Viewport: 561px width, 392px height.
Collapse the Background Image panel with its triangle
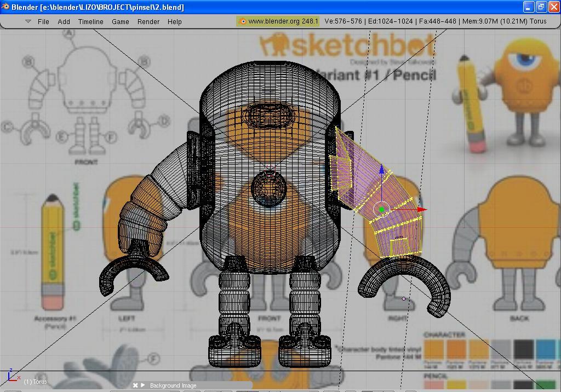click(143, 385)
